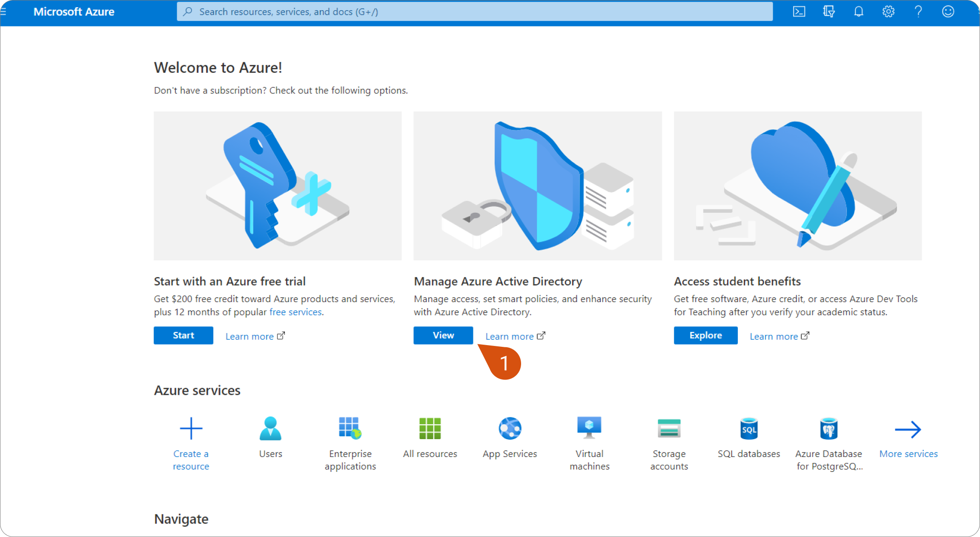Open Cloud Shell from top bar
Screen dimensions: 980x537
(799, 11)
